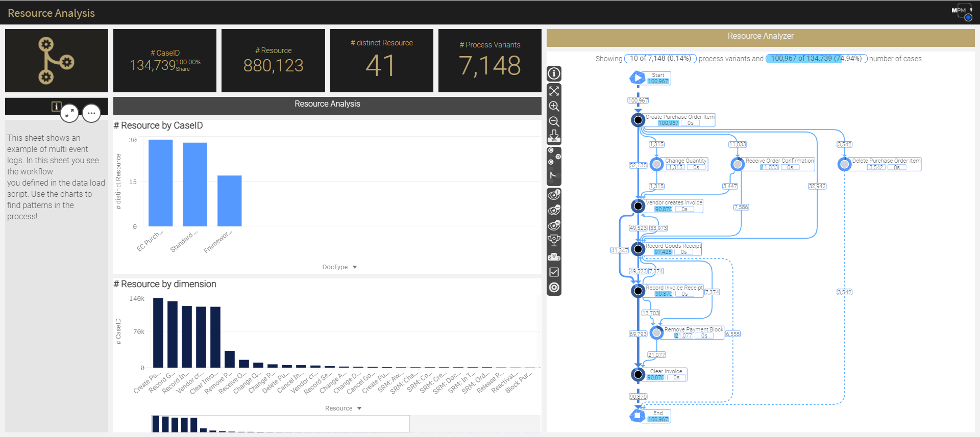The height and width of the screenshot is (437, 980).
Task: Select the Clear Invoice node circle
Action: [638, 374]
